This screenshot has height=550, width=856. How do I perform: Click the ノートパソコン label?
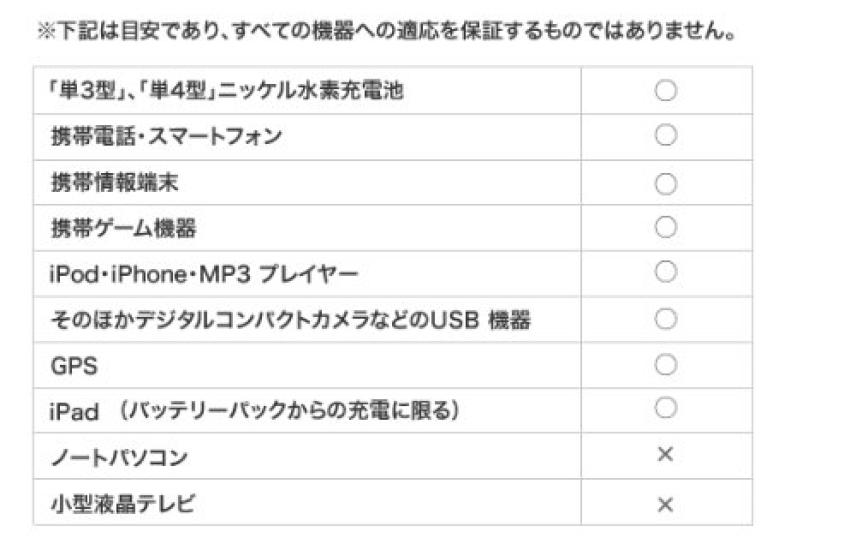pyautogui.click(x=119, y=457)
